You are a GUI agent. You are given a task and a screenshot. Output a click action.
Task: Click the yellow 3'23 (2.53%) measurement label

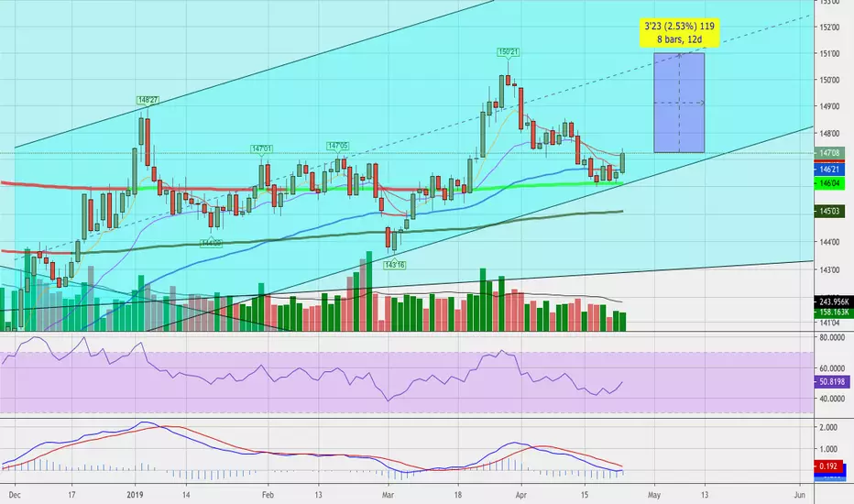[x=679, y=33]
